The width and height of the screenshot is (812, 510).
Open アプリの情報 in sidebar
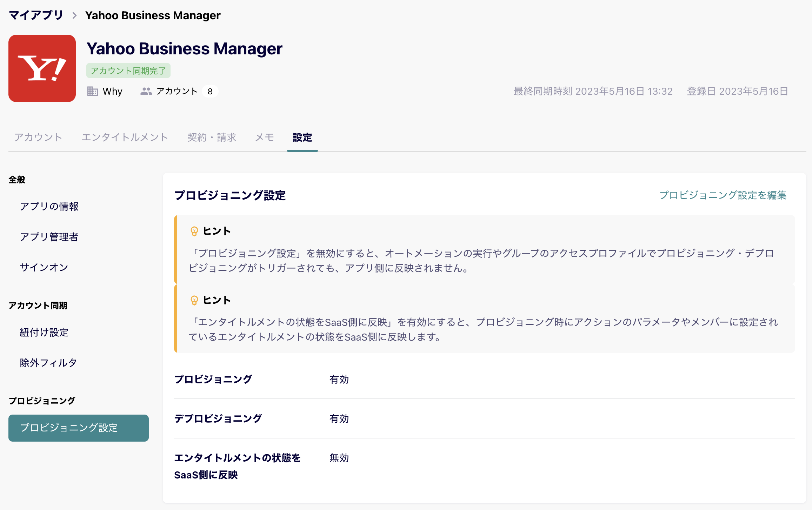click(x=49, y=206)
